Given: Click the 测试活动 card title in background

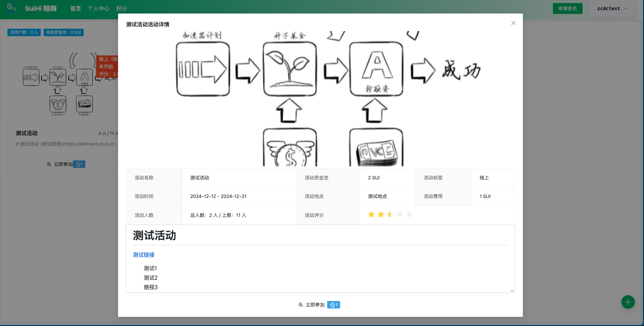Looking at the screenshot, I should click(27, 133).
